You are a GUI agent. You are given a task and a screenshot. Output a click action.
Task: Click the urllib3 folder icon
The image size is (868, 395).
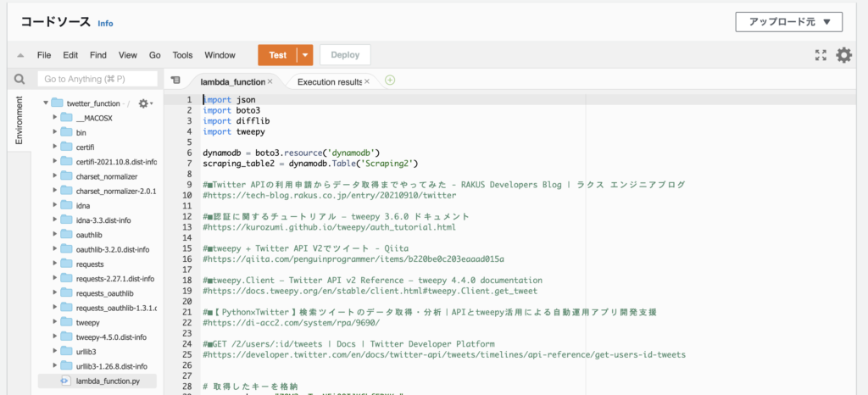pyautogui.click(x=66, y=351)
